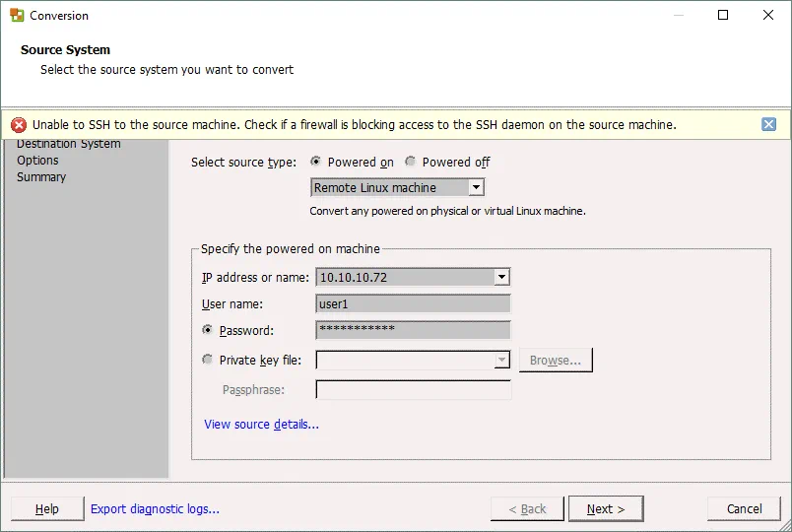Go to Options step in sidebar
792x532 pixels.
tap(37, 161)
